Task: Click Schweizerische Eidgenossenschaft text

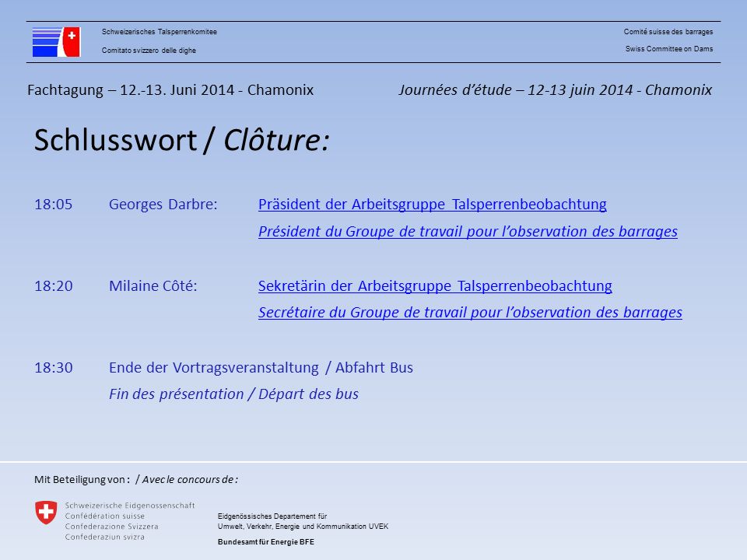Action: coord(130,506)
